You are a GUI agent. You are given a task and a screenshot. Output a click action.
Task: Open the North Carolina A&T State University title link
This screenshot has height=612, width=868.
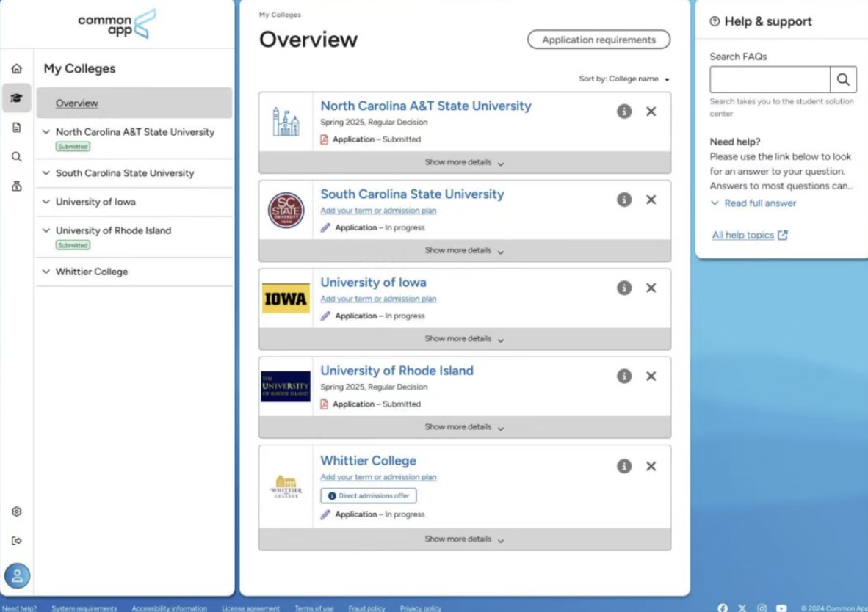coord(426,106)
